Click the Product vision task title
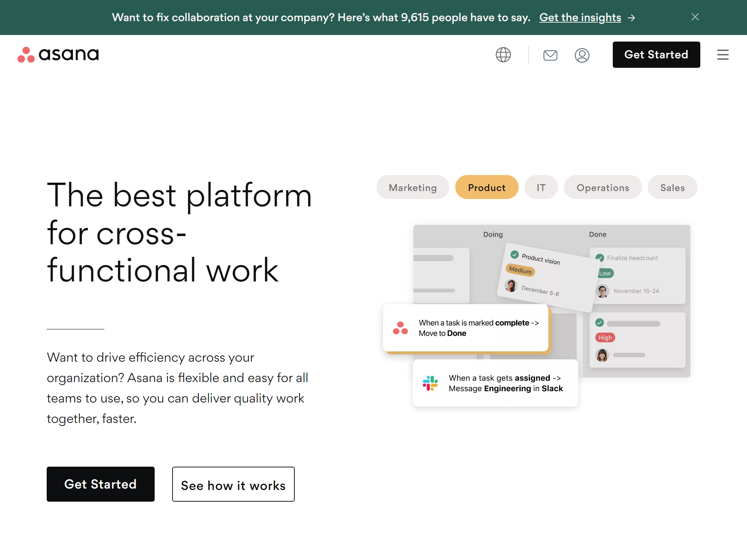 [x=541, y=259]
